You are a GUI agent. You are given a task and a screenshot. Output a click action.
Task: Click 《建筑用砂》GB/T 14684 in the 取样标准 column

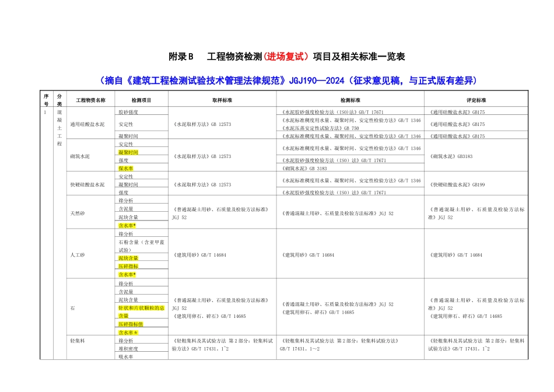(199, 255)
